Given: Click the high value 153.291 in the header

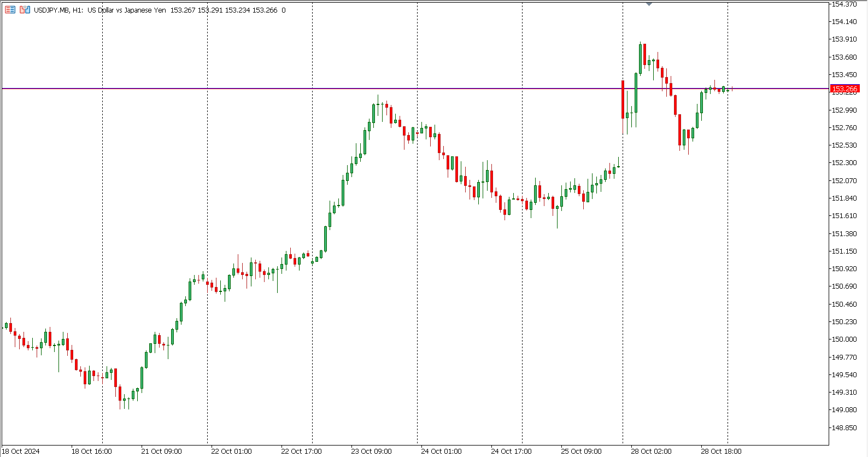Looking at the screenshot, I should point(210,10).
